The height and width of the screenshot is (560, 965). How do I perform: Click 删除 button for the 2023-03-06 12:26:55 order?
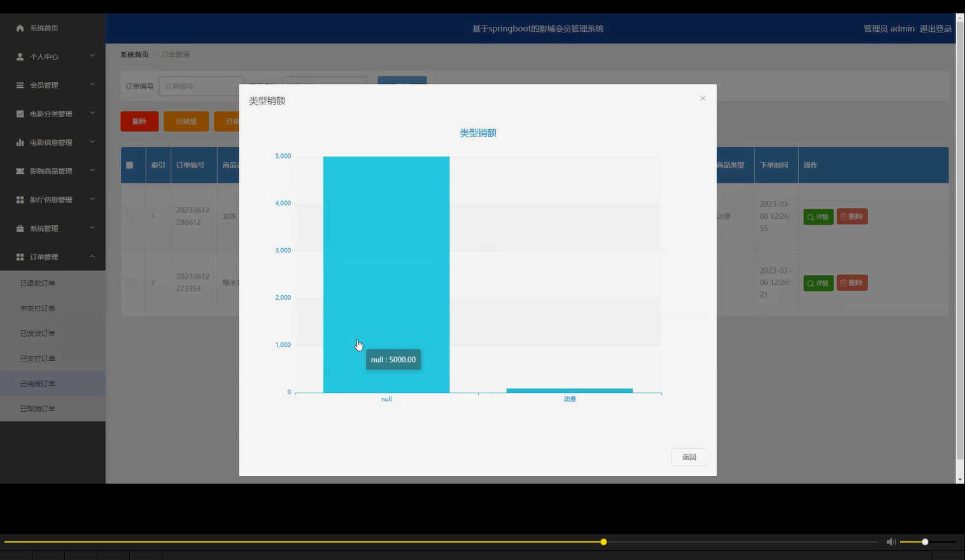pyautogui.click(x=852, y=216)
